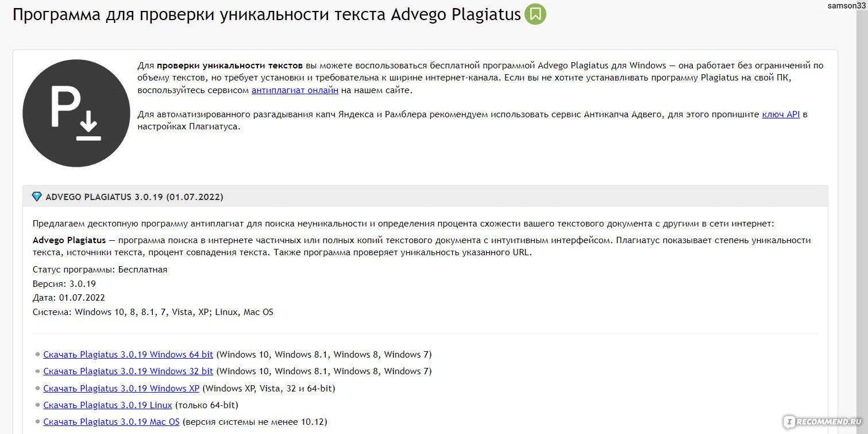Screen dimensions: 868x434
Task: Click the 'Дата: 01.07.2022' line
Action: tap(69, 298)
